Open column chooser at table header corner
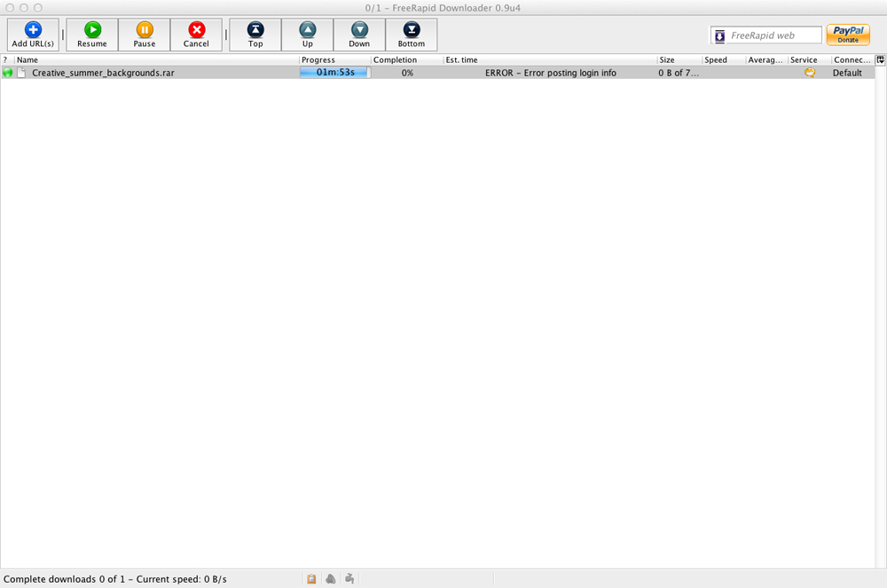Viewport: 887px width, 588px height. 880,60
